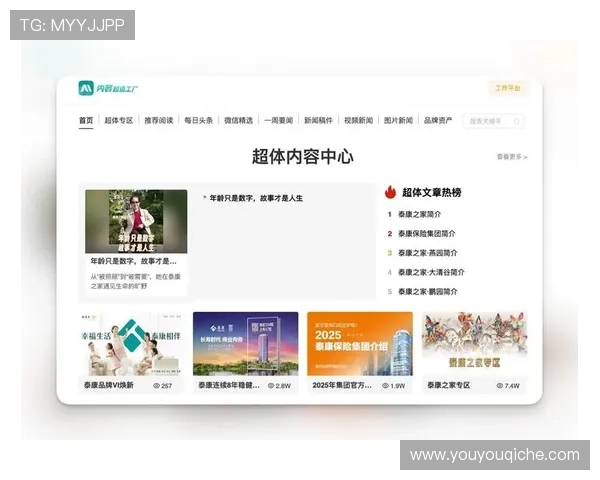Switch to the 新闻稿件 tab

[318, 121]
